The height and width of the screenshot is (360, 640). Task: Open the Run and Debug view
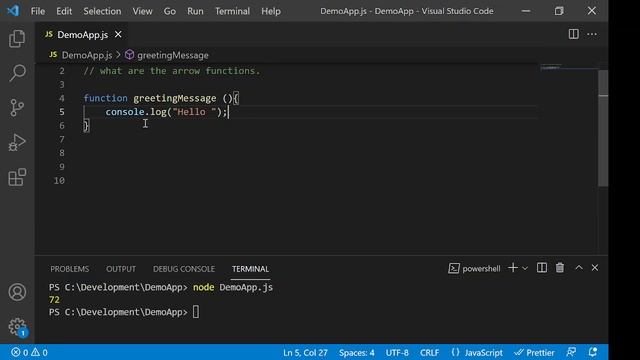(17, 142)
